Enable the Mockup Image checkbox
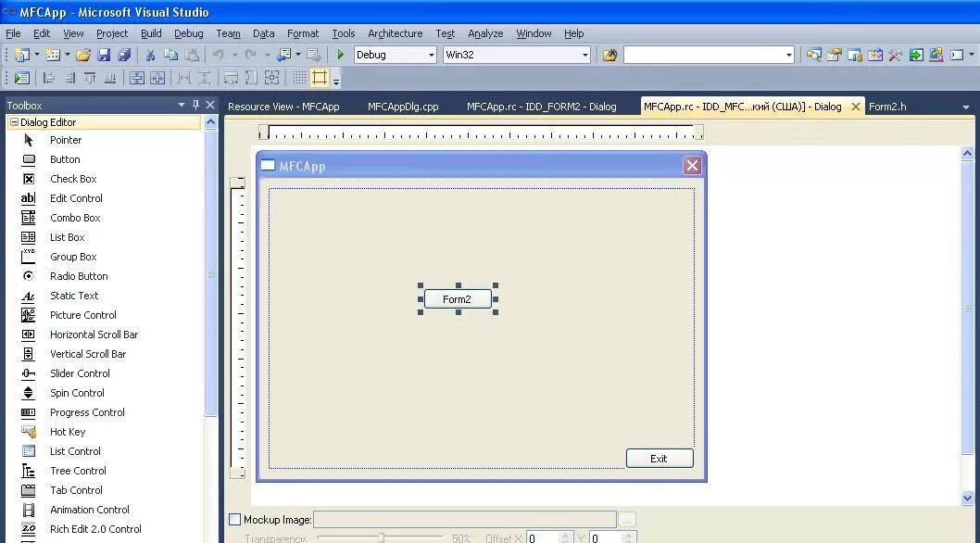This screenshot has height=543, width=980. click(x=235, y=519)
